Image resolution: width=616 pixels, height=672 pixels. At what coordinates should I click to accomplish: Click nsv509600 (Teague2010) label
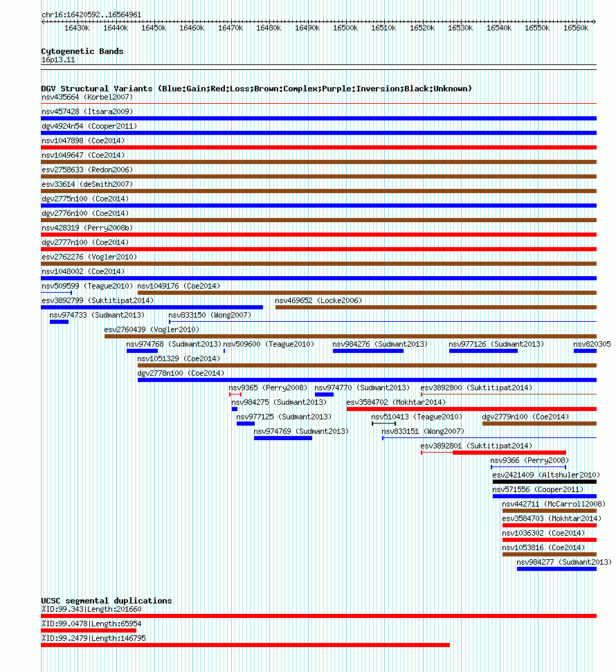269,345
